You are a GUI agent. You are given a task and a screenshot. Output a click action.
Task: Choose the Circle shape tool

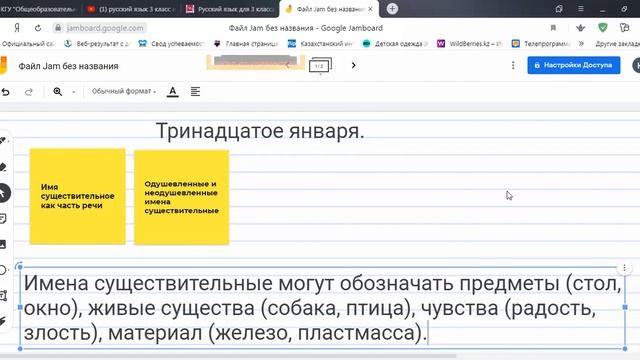coord(3,270)
